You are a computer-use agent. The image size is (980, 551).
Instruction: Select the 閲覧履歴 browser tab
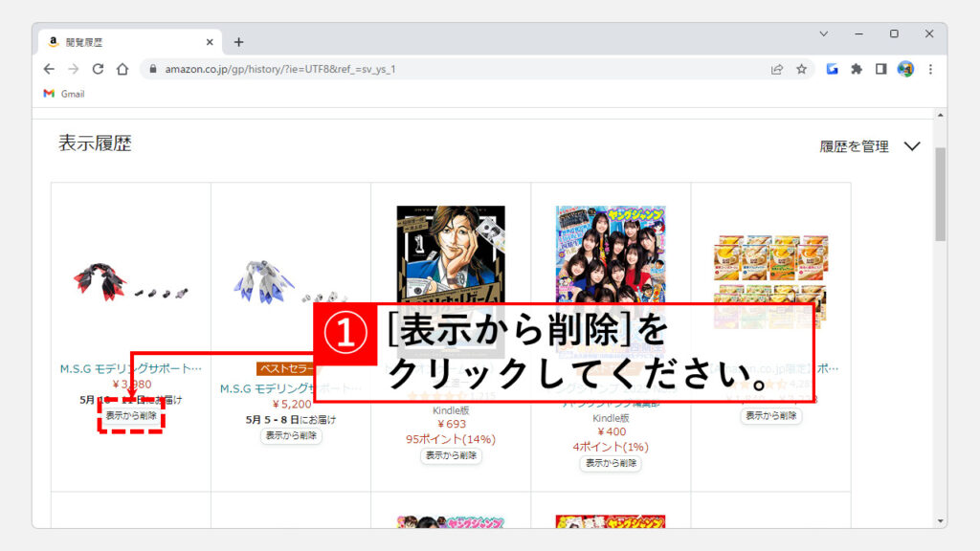click(124, 42)
